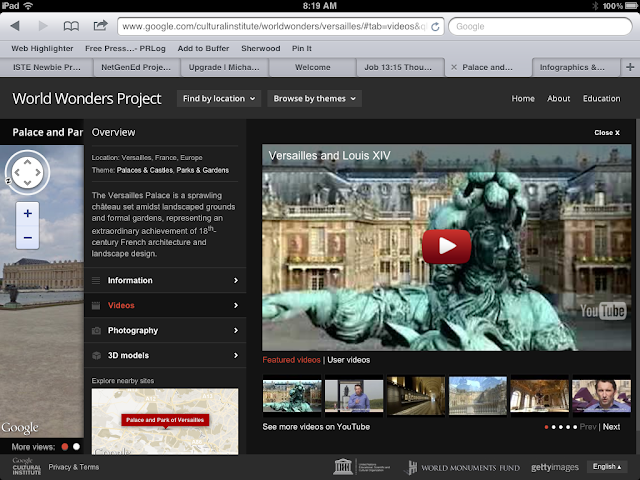Viewport: 640px width, 480px height.
Task: Zoom out with the minus button
Action: [28, 238]
